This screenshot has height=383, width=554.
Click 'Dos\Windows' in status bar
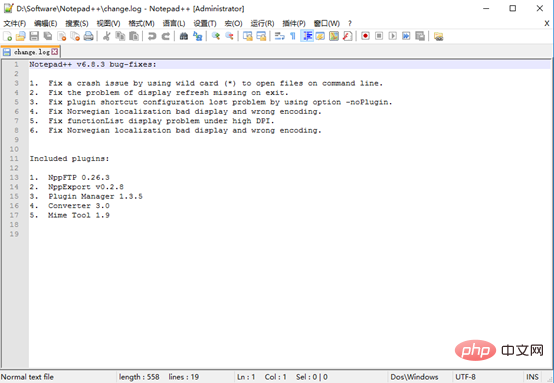(414, 377)
